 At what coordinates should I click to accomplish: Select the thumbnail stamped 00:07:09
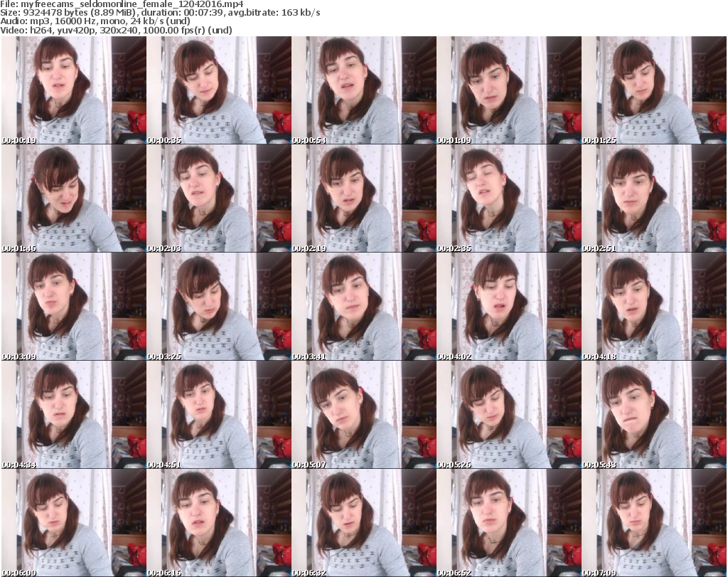tap(654, 523)
